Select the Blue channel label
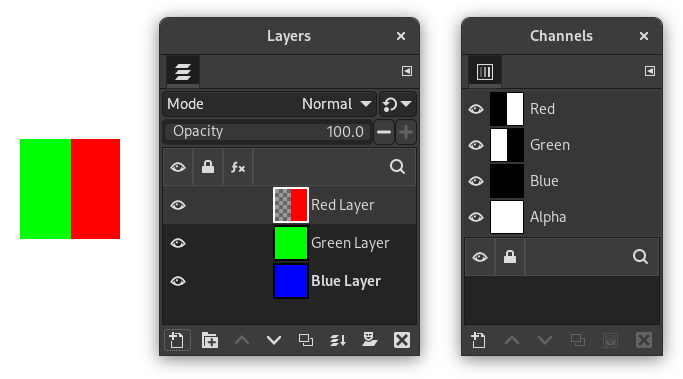This screenshot has height=379, width=683. click(x=544, y=181)
